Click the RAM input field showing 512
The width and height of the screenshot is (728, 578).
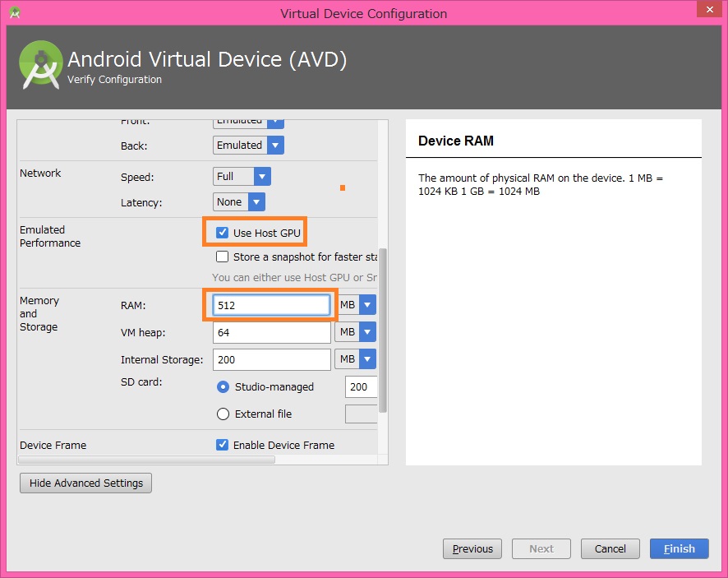pos(271,305)
